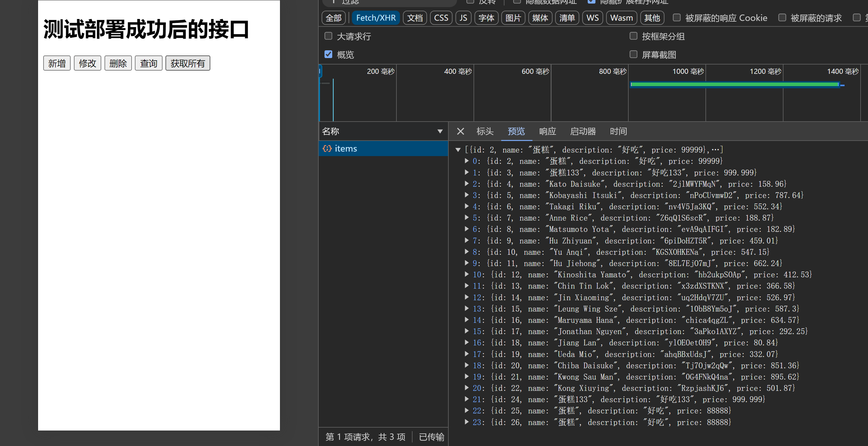Enable the 屏幕截图 checkbox
The image size is (868, 446).
[x=634, y=54]
